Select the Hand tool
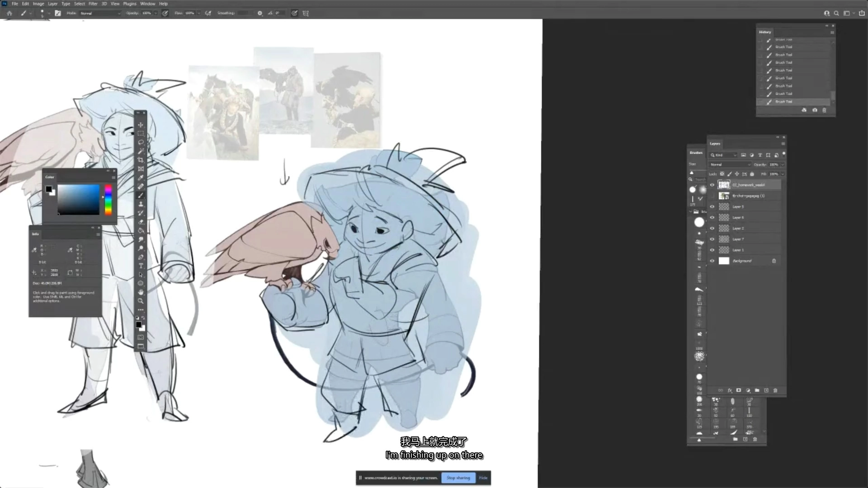 pyautogui.click(x=141, y=292)
